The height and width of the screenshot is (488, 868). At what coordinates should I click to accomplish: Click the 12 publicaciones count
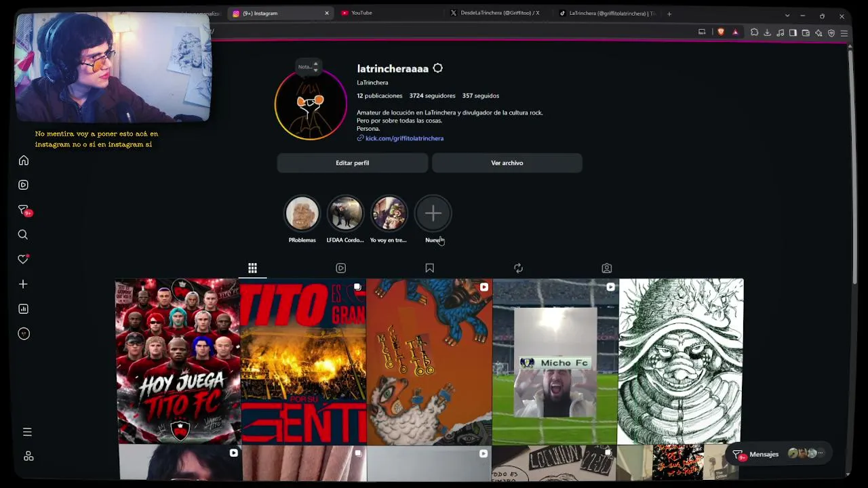tap(380, 96)
